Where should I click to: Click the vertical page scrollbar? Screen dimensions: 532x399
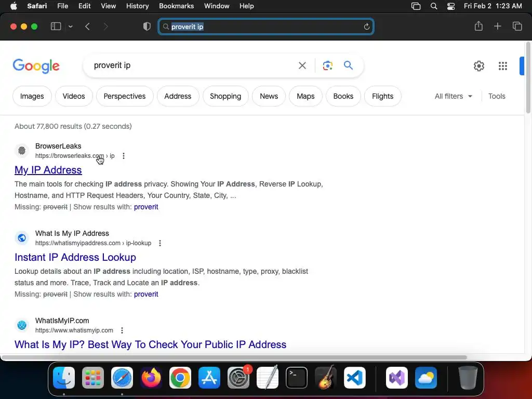pyautogui.click(x=528, y=78)
